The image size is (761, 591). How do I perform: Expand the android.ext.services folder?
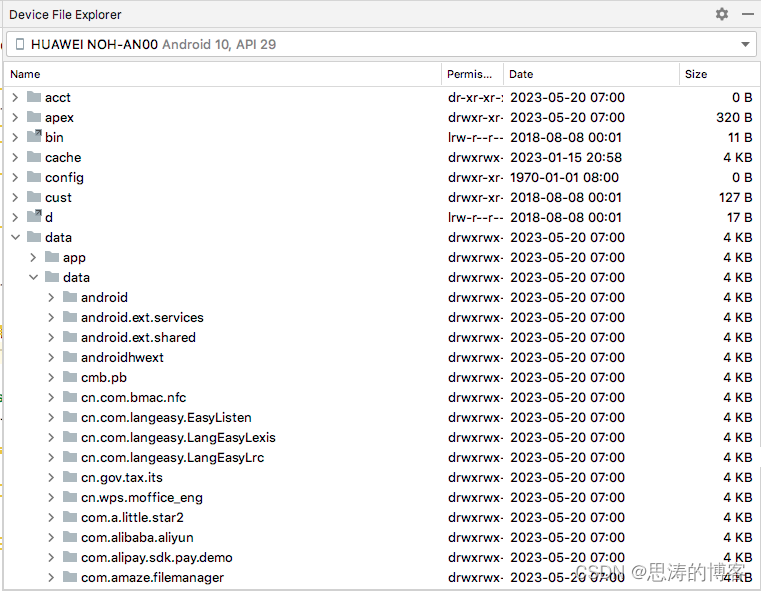(51, 317)
